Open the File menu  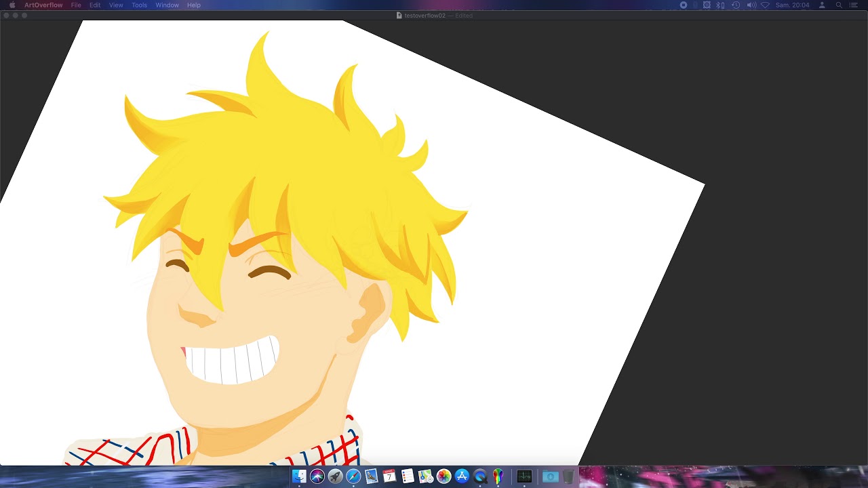click(76, 5)
